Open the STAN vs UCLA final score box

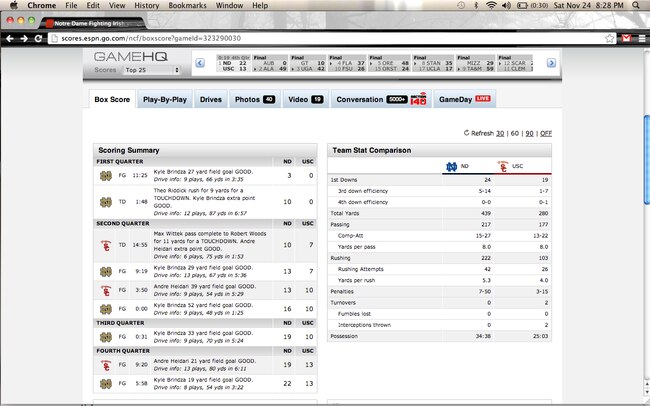(x=432, y=63)
